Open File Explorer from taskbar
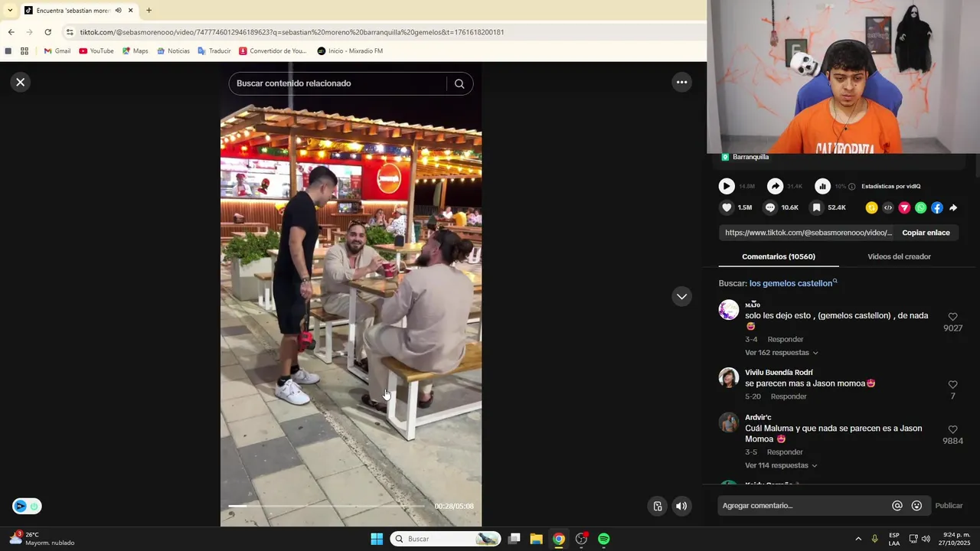Screen dimensions: 980x551 (x=536, y=539)
